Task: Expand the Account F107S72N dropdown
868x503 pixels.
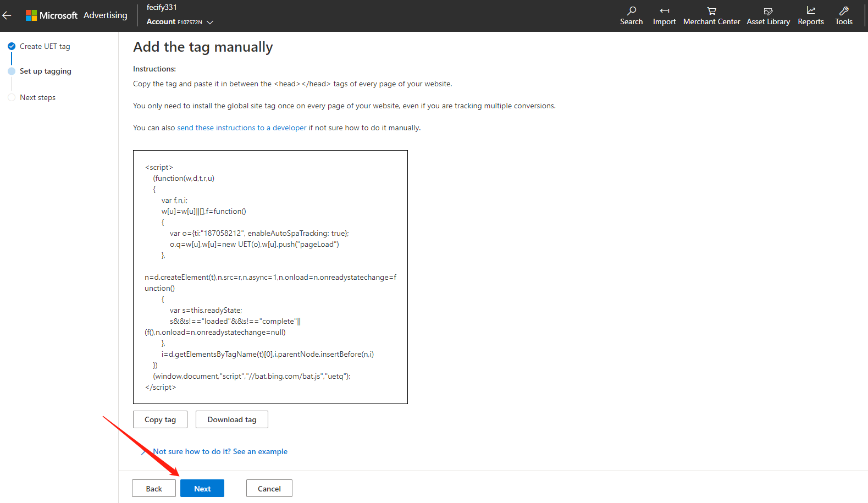Action: (x=180, y=22)
